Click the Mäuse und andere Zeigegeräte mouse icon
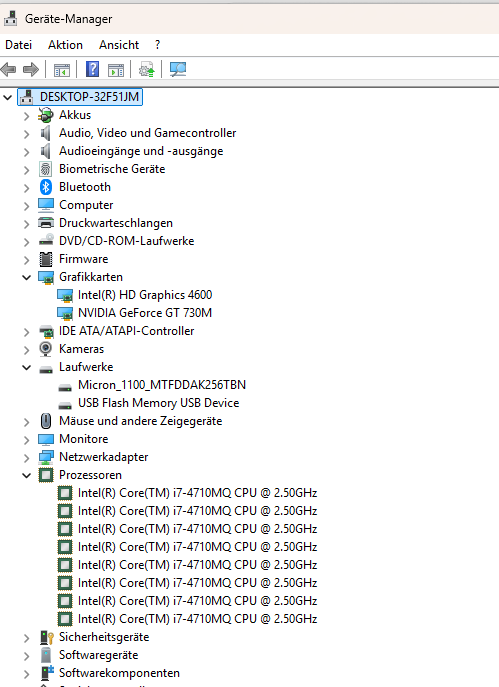Viewport: 499px width, 687px height. (x=46, y=421)
